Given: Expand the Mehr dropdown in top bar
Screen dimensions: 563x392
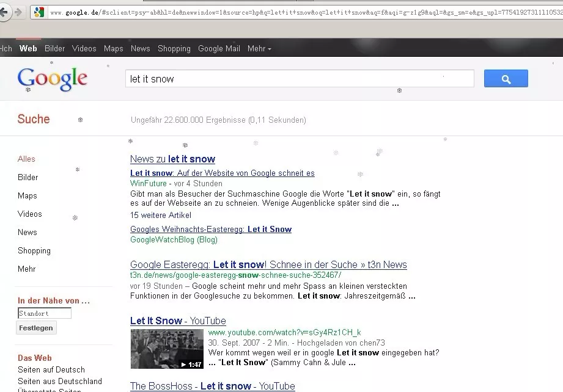Looking at the screenshot, I should [x=259, y=48].
